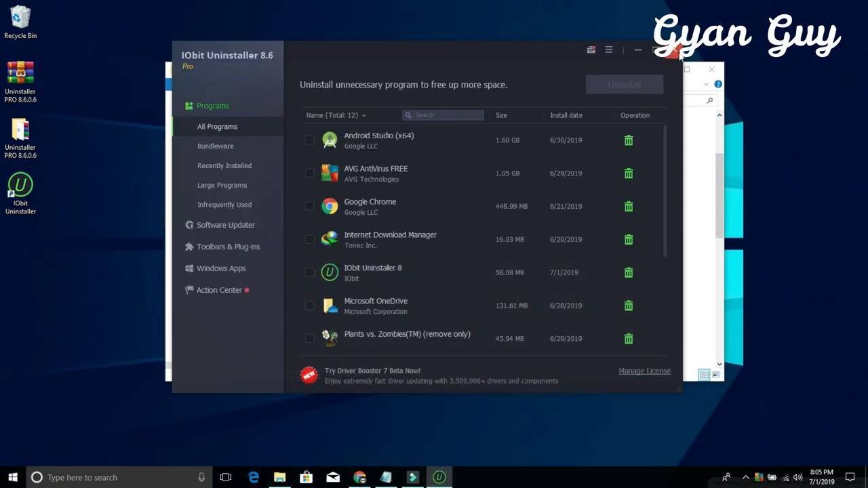Click the Manage License link
This screenshot has width=868, height=488.
(644, 371)
